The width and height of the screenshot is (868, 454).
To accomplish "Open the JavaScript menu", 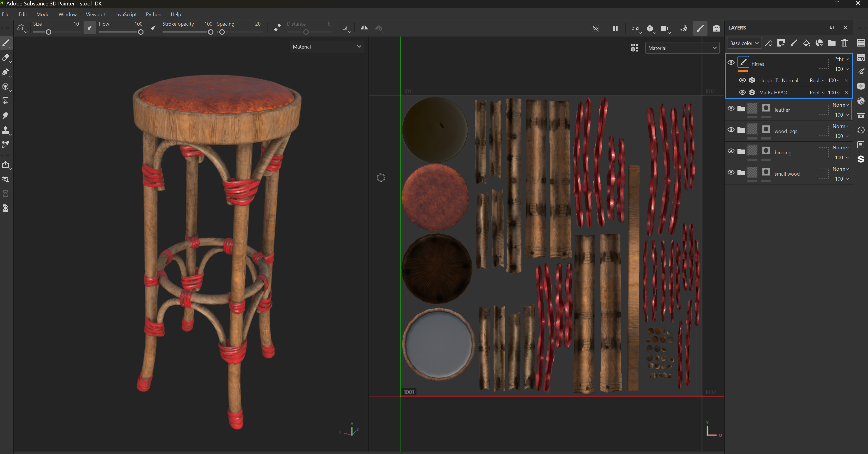I will (126, 14).
